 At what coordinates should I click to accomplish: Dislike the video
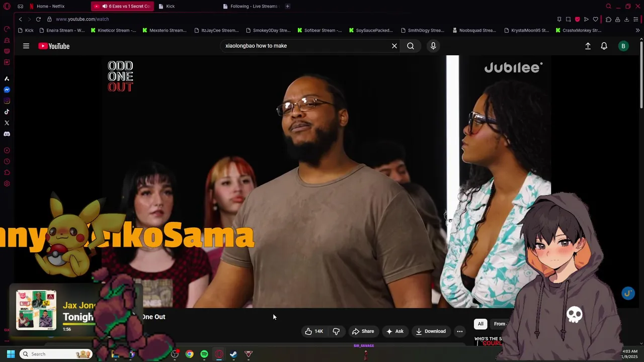click(336, 331)
